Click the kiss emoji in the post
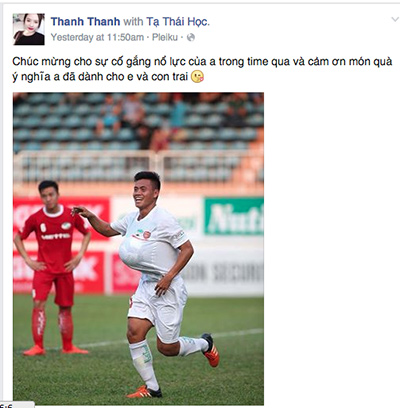This screenshot has width=400, height=408. [x=197, y=77]
